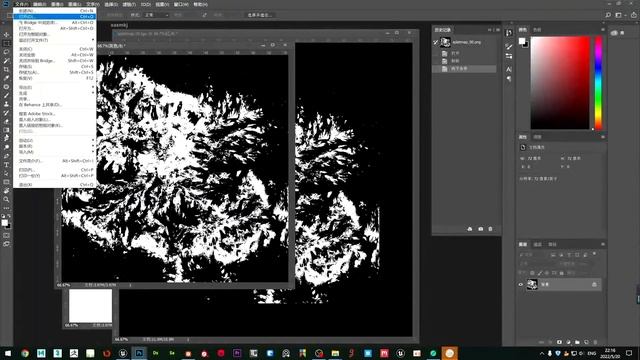Expand the Import submenu in File menu
This screenshot has width=640, height=360.
pos(54,152)
